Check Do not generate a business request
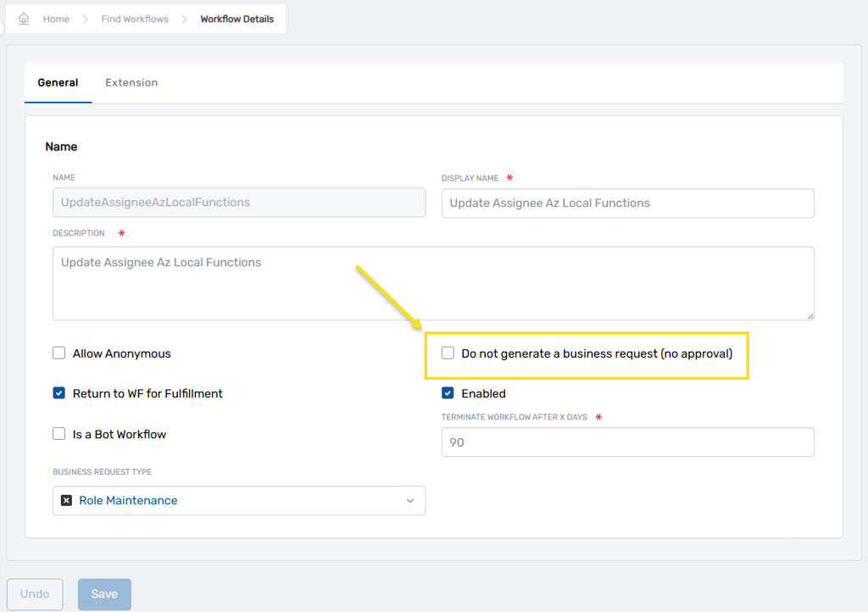This screenshot has width=868, height=612. point(448,353)
